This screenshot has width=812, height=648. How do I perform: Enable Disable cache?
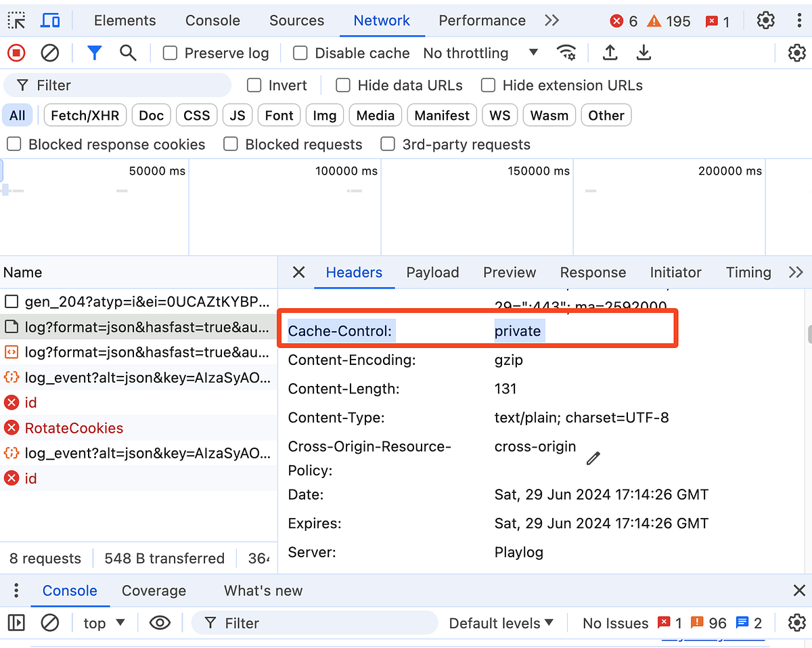coord(300,53)
